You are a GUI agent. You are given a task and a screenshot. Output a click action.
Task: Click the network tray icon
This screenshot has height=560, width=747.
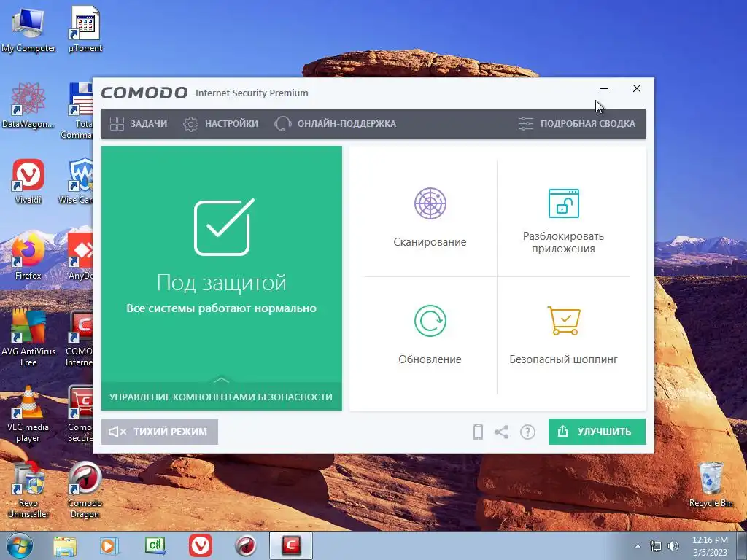point(656,546)
